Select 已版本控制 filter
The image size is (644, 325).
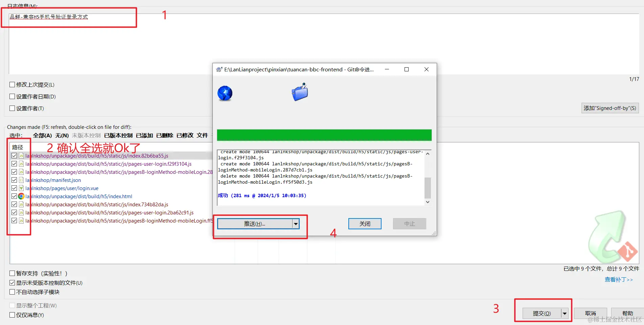tap(118, 136)
